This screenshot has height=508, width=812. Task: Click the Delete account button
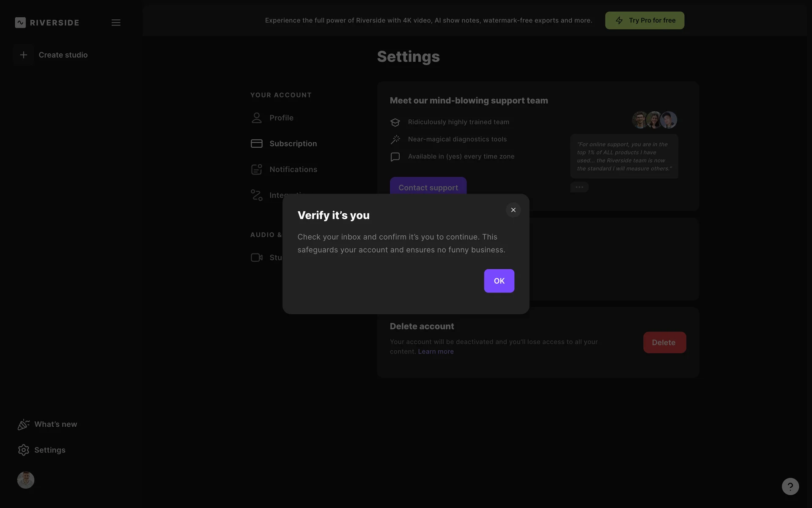pyautogui.click(x=664, y=342)
